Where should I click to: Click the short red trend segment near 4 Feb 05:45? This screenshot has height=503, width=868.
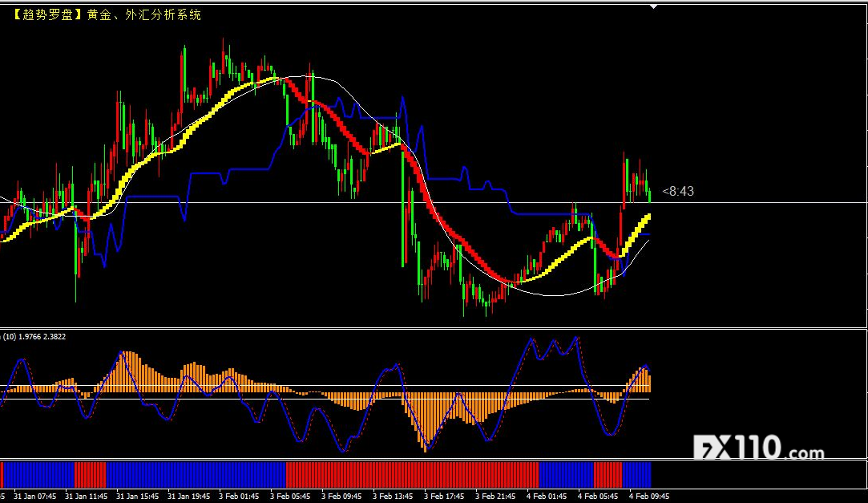[608, 474]
